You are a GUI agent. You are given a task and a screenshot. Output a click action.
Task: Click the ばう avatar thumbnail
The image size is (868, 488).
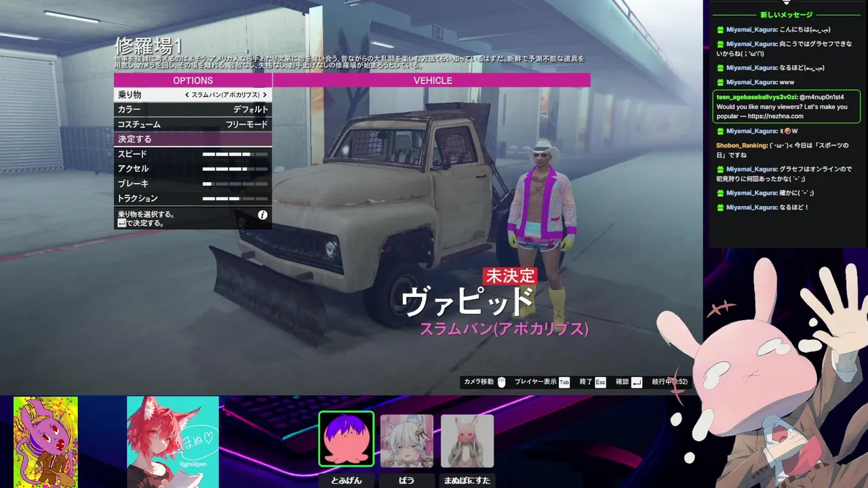(x=407, y=441)
